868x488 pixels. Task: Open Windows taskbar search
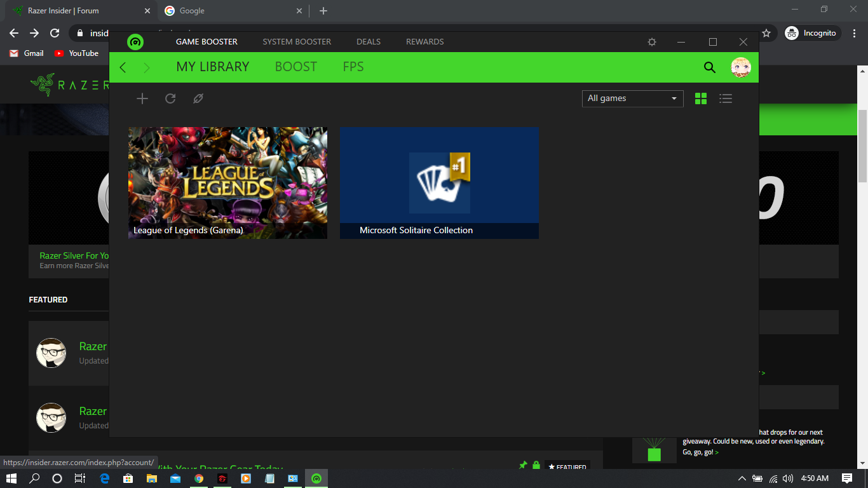click(34, 478)
